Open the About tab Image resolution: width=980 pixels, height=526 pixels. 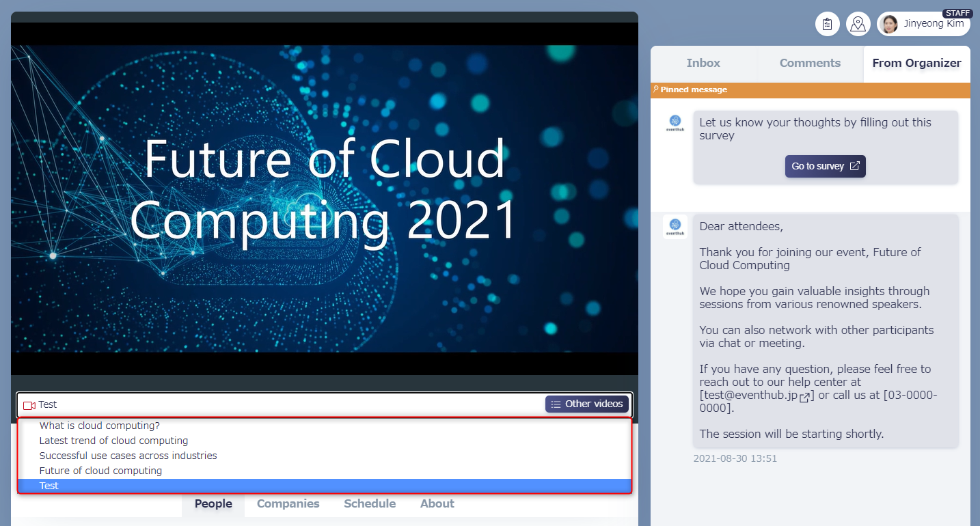point(437,503)
